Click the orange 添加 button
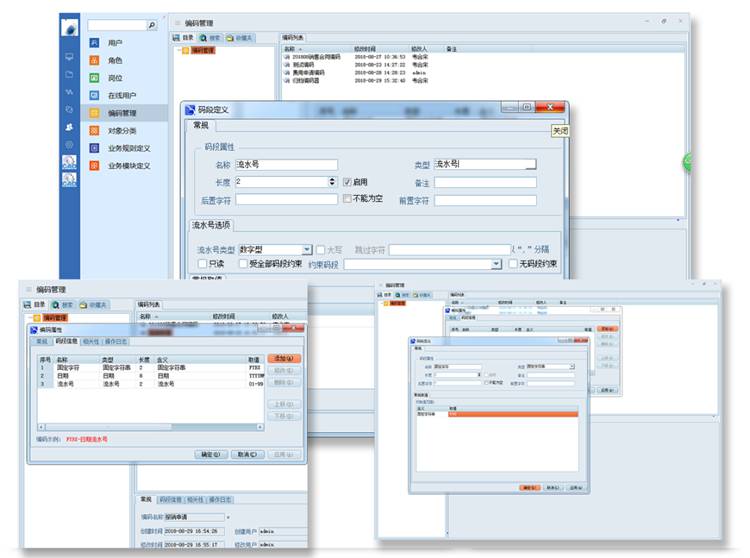The width and height of the screenshot is (750, 558). point(282,358)
